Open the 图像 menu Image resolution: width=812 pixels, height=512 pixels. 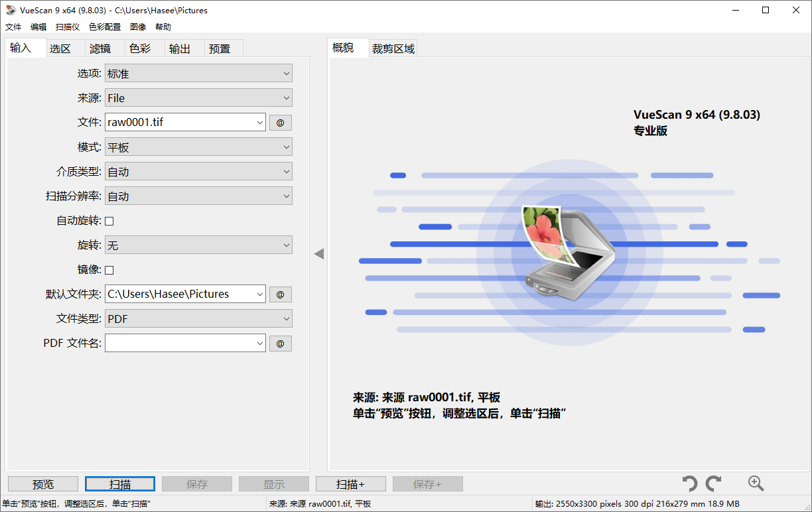pos(138,27)
